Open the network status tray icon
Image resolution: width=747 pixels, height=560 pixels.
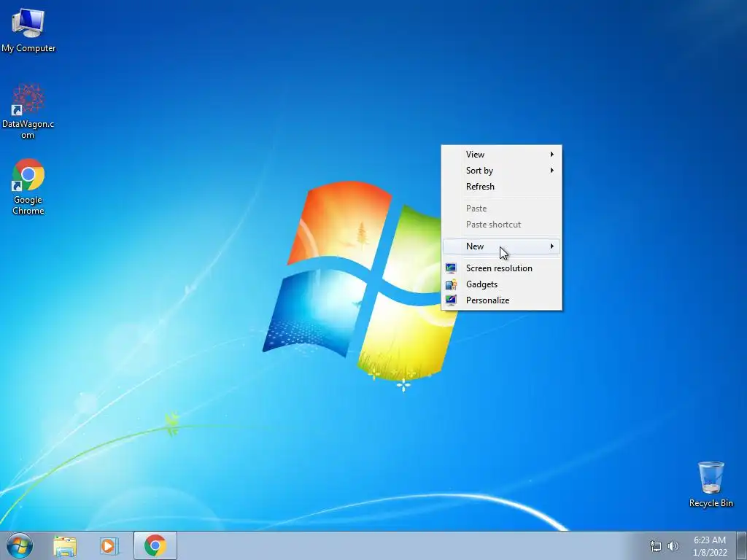click(x=656, y=546)
